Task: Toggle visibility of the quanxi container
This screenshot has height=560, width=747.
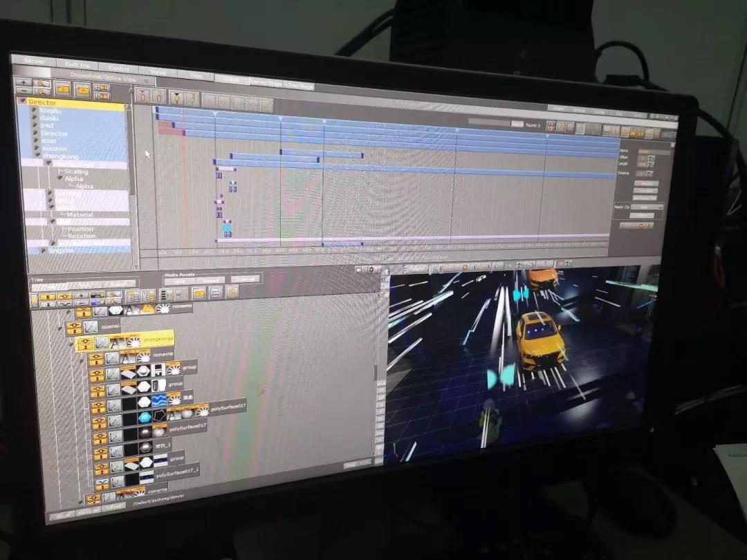Action: coord(75,326)
